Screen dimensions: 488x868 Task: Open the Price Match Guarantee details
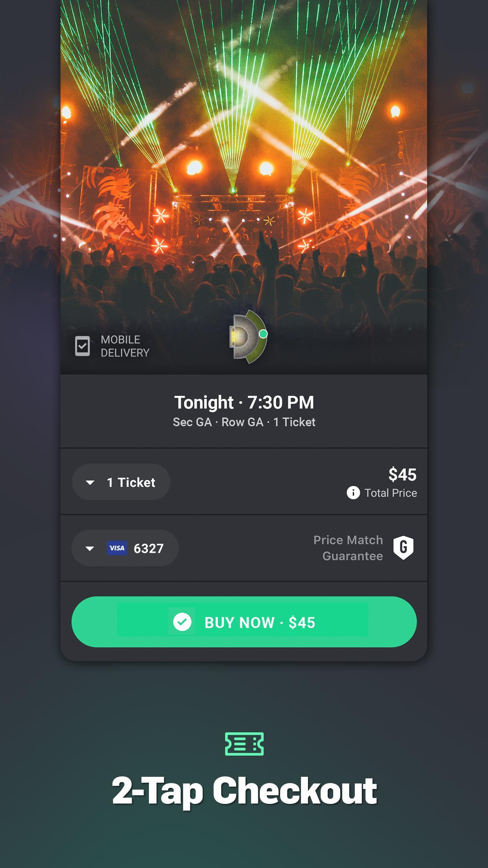(363, 548)
